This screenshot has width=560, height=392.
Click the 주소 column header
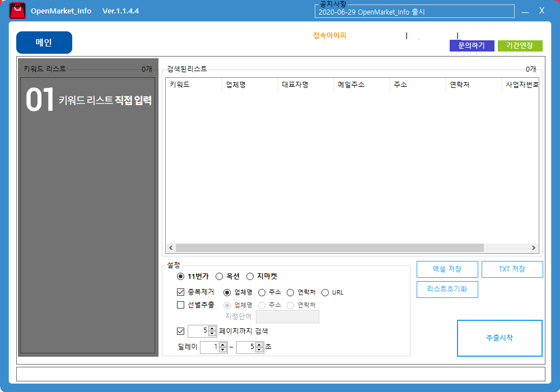tap(418, 85)
